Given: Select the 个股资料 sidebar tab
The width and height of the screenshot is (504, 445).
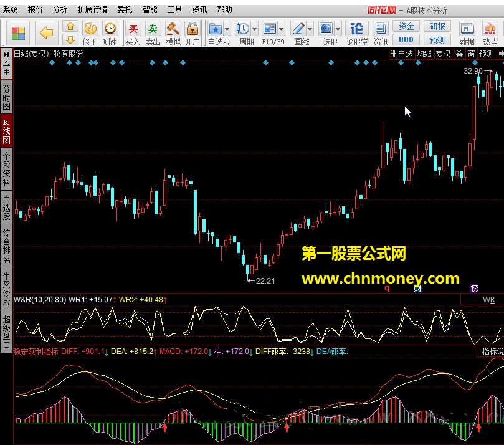Looking at the screenshot, I should [6, 170].
